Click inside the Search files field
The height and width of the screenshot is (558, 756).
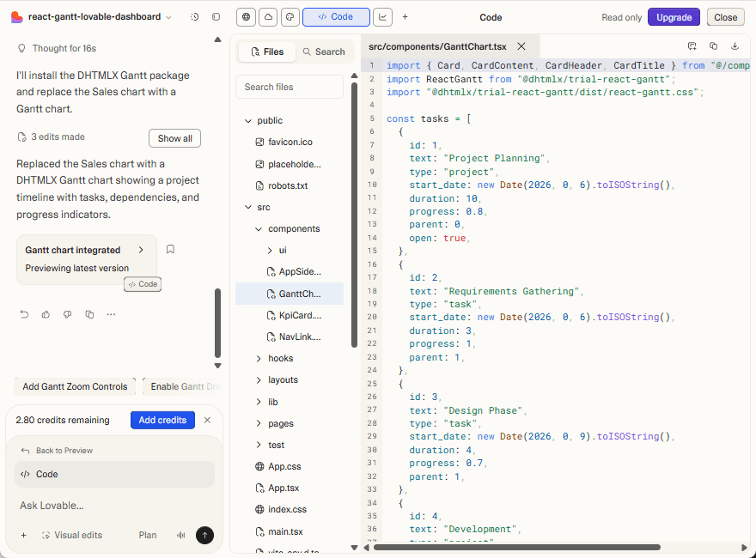click(289, 86)
